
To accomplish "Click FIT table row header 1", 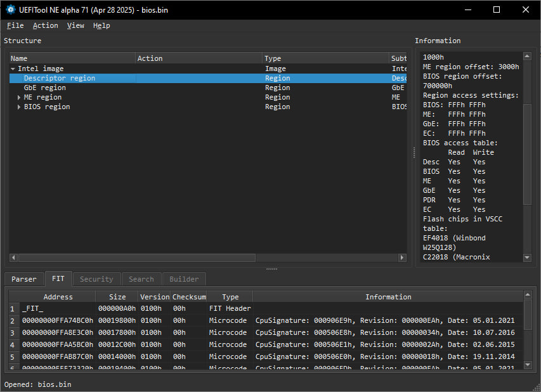I will 15,309.
